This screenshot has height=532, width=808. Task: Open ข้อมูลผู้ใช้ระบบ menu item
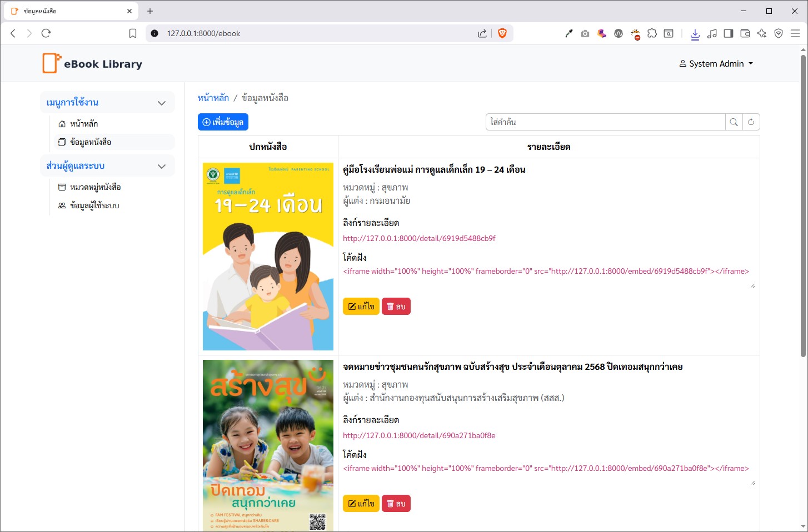click(x=94, y=205)
